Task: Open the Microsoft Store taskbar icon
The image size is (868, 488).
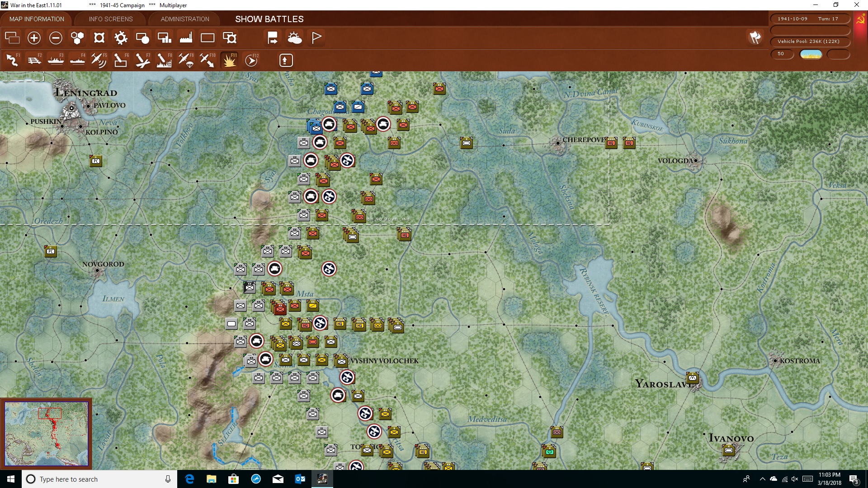Action: (x=233, y=479)
